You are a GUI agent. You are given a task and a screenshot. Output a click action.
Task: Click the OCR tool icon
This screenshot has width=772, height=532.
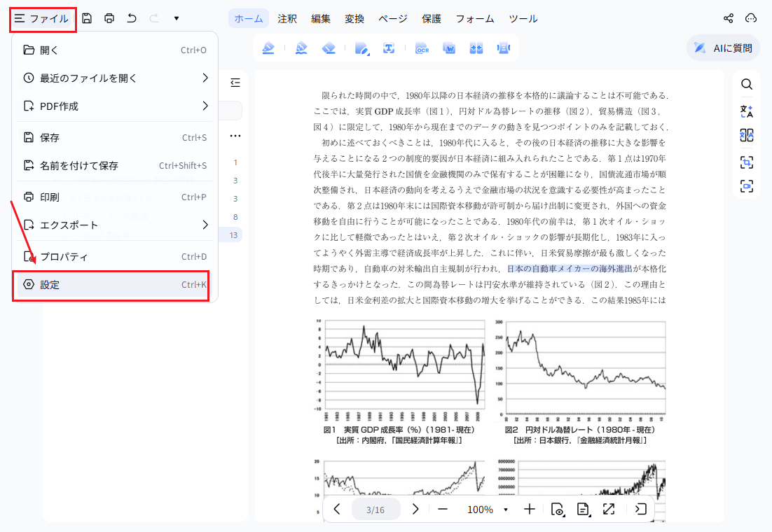tap(422, 48)
